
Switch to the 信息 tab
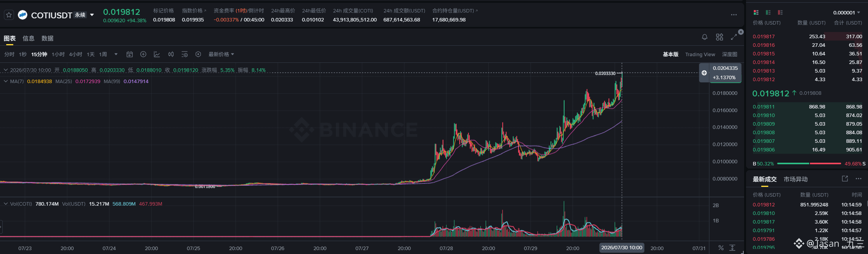click(28, 38)
